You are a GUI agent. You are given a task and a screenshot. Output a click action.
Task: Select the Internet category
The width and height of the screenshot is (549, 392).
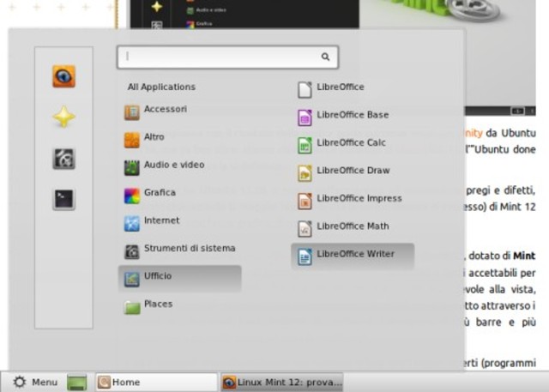pyautogui.click(x=179, y=223)
